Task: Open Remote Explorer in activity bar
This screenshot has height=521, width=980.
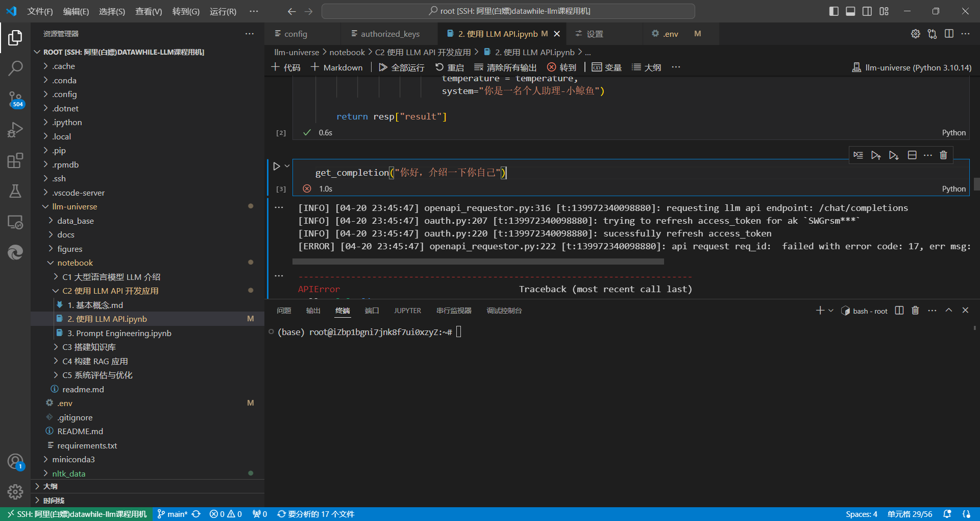Action: 15,222
